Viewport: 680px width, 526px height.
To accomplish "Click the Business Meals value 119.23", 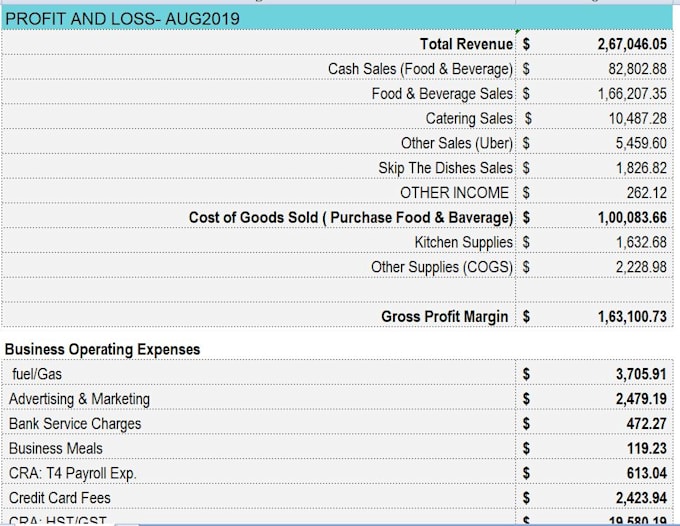I will 647,448.
